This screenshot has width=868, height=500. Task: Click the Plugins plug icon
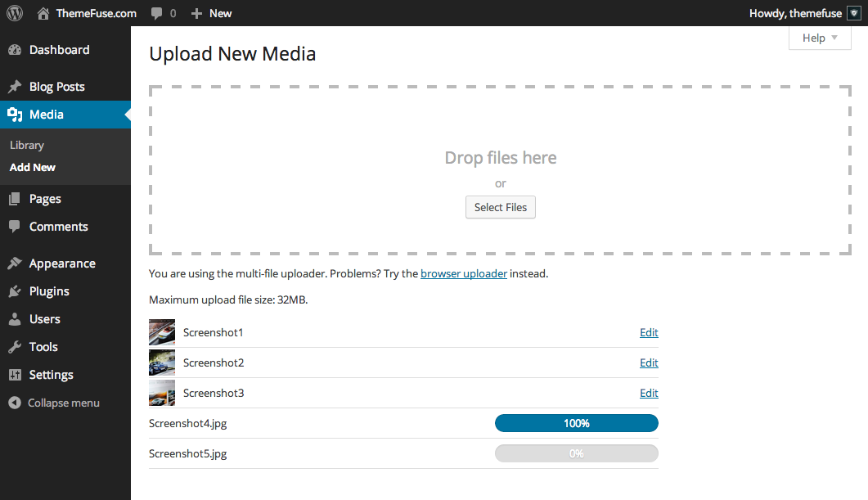pos(15,291)
